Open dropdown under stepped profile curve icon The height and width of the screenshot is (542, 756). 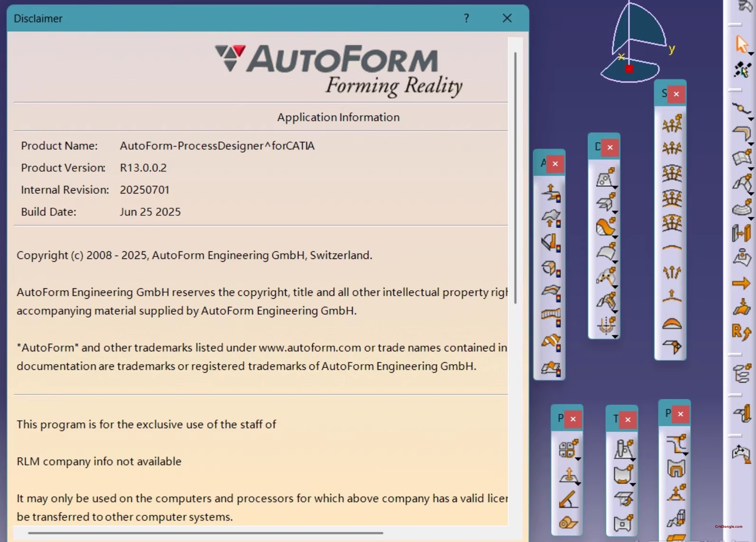tap(686, 454)
